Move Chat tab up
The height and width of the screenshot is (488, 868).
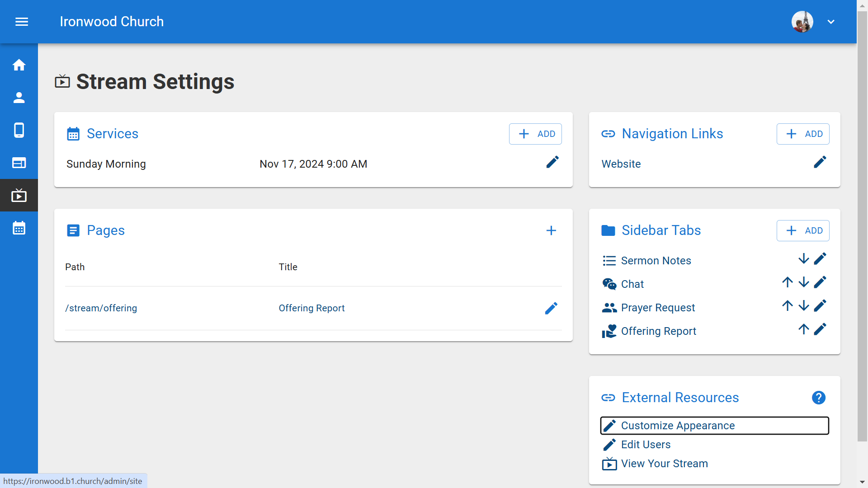(787, 282)
